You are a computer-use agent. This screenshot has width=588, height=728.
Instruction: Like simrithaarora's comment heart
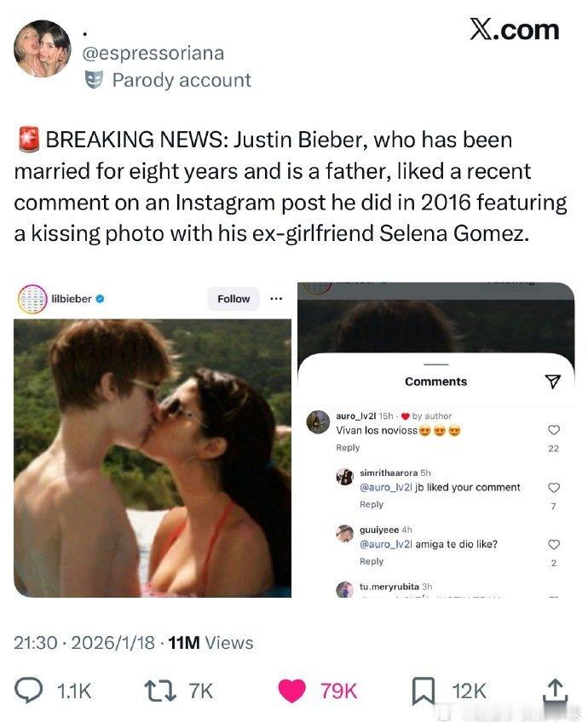[553, 488]
